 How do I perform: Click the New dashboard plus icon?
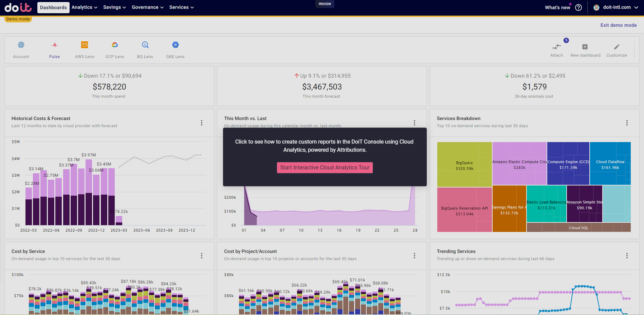click(585, 47)
